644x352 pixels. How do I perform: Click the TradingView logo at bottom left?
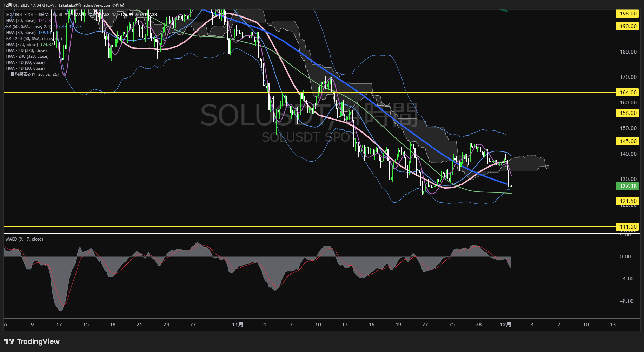32,341
